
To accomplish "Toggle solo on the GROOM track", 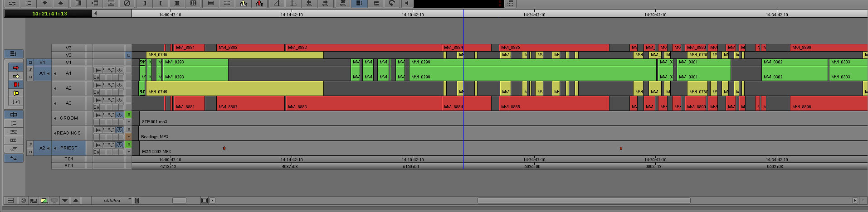I will (129, 115).
